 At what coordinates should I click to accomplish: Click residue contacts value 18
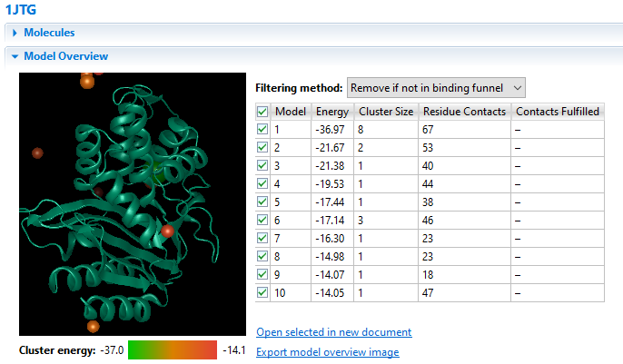tap(428, 275)
